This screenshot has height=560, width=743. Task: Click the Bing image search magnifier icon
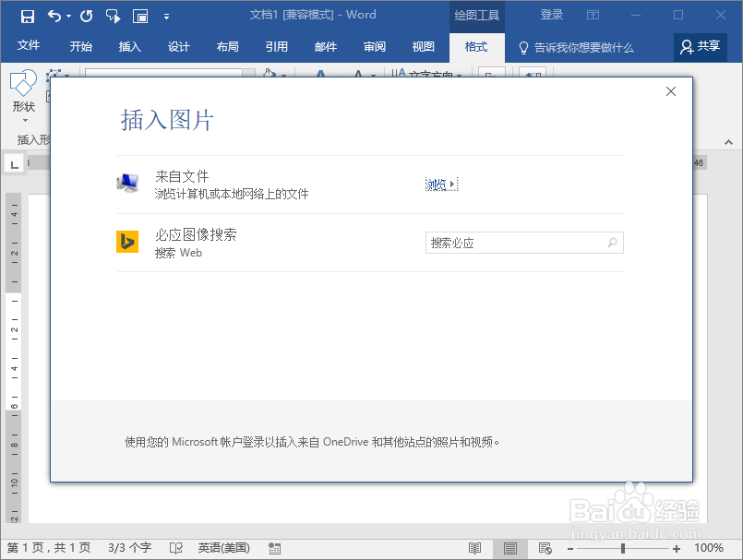(x=612, y=242)
